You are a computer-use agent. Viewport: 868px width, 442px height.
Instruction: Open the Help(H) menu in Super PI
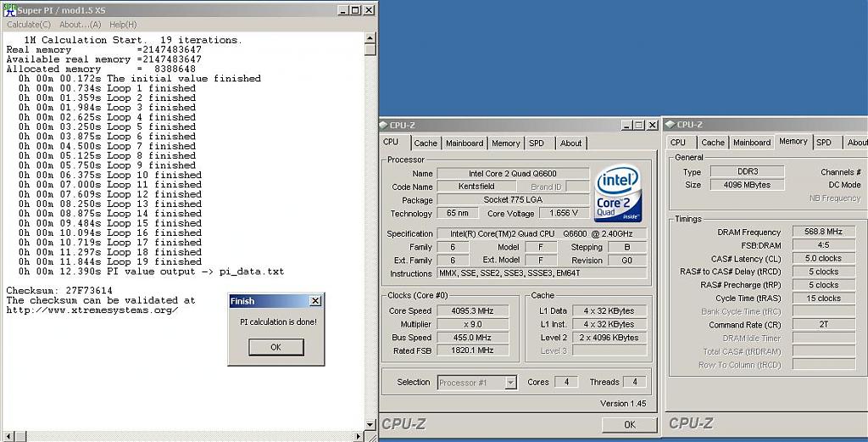pos(123,25)
